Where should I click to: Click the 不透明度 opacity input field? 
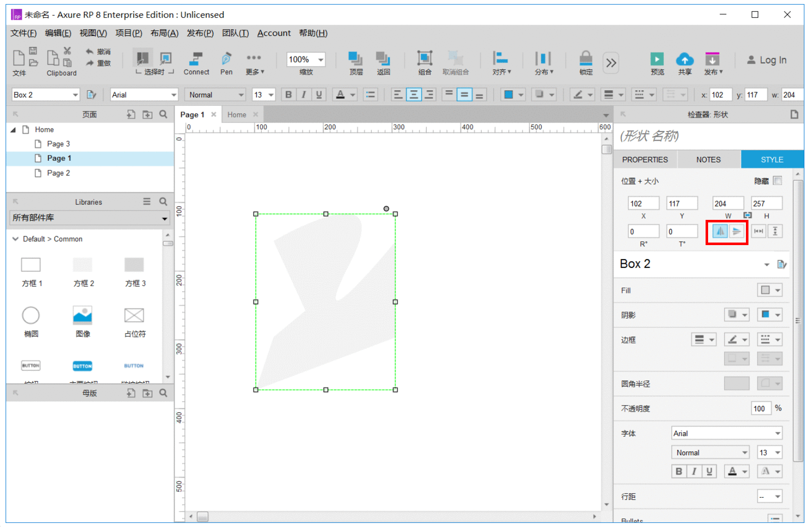point(761,408)
